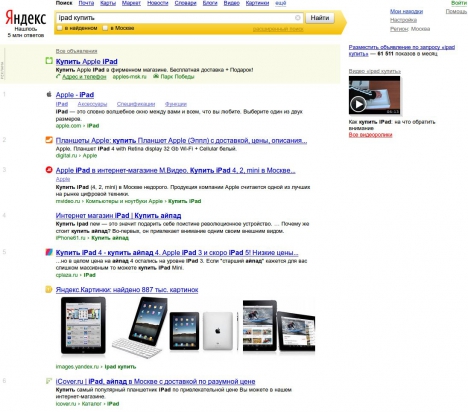
Task: Click the search query input field
Action: coord(175,18)
